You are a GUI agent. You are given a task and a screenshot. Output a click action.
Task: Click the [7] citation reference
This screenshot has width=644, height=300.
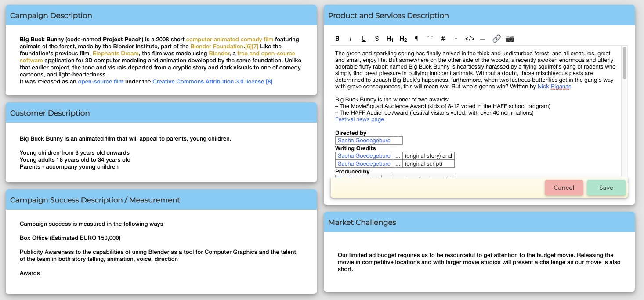tap(255, 47)
